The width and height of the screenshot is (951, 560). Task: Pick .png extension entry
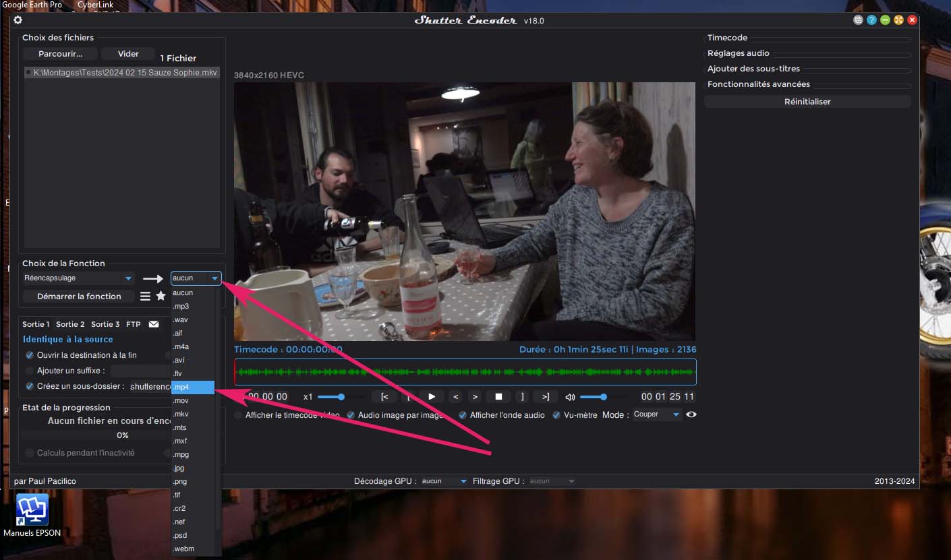coord(193,481)
